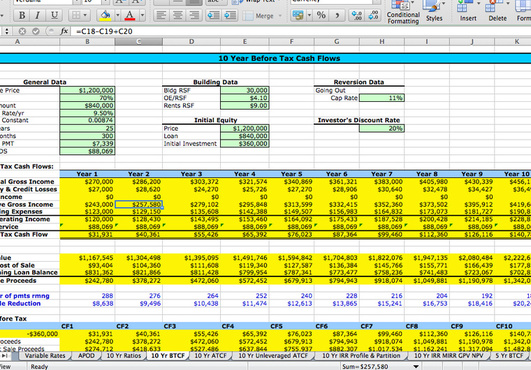The height and width of the screenshot is (370, 531).
Task: Click 0.00874 constant cell
Action: point(87,120)
